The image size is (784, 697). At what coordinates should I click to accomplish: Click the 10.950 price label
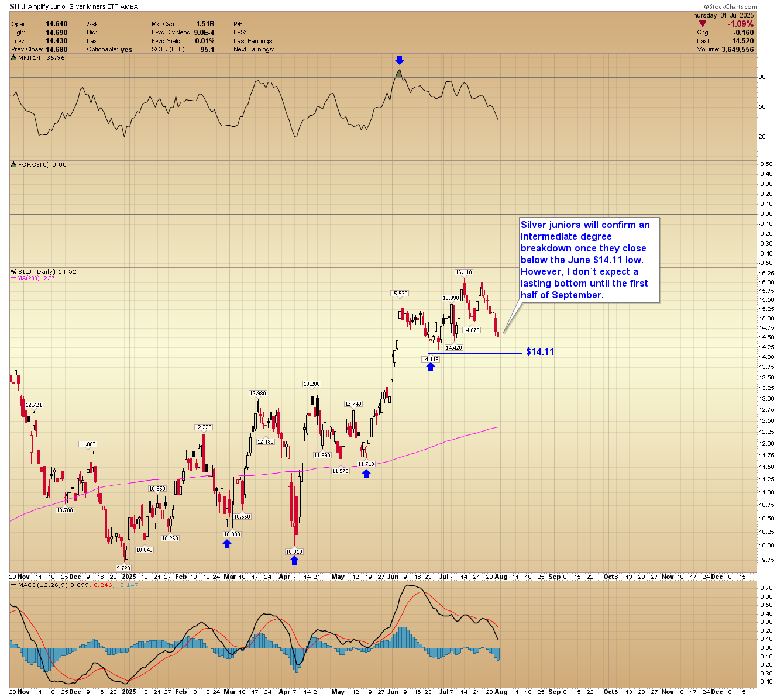point(157,489)
